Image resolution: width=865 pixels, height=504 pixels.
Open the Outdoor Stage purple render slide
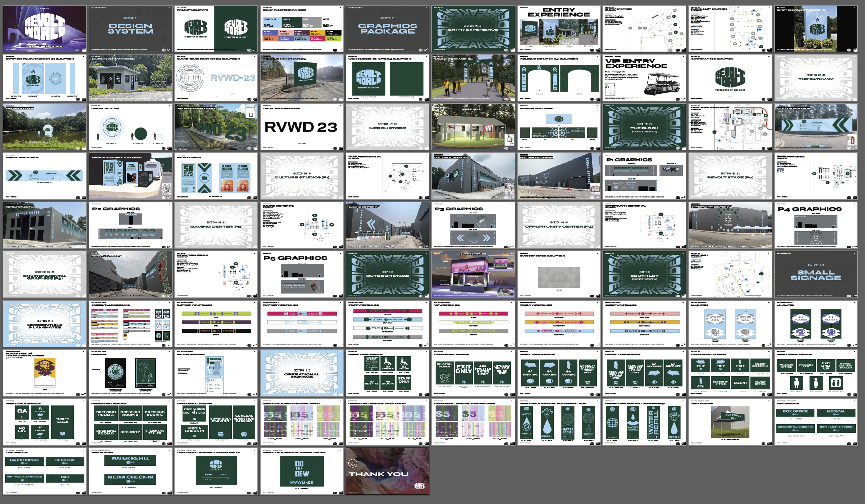click(473, 275)
